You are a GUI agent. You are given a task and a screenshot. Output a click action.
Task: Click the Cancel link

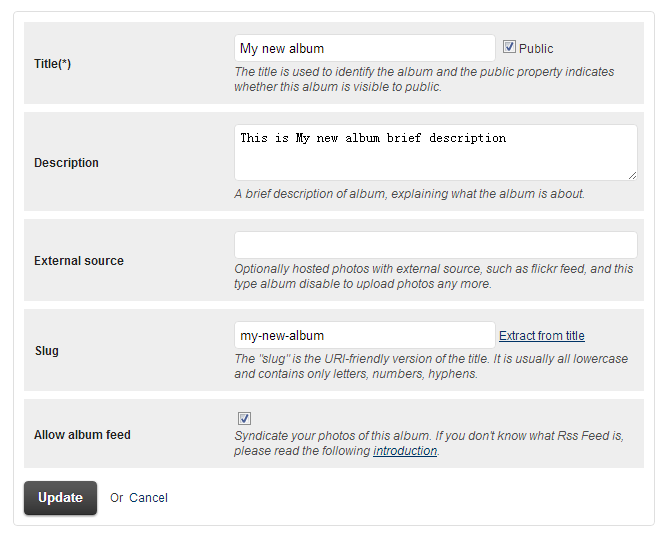[x=148, y=498]
